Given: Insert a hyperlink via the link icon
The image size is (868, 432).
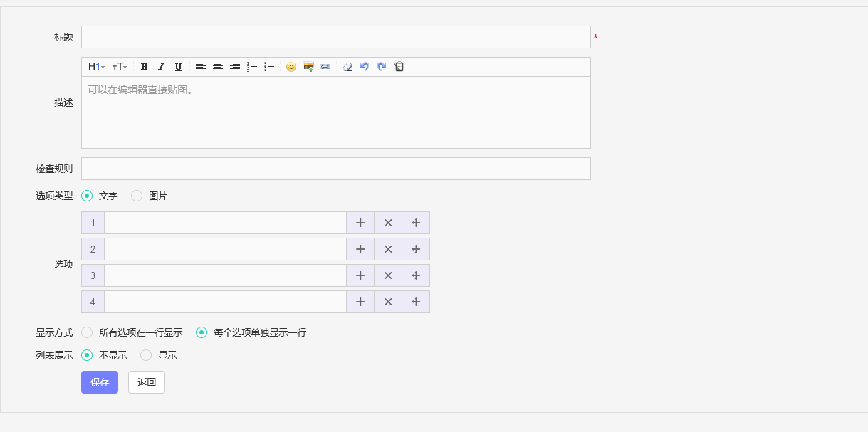Looking at the screenshot, I should coord(325,67).
